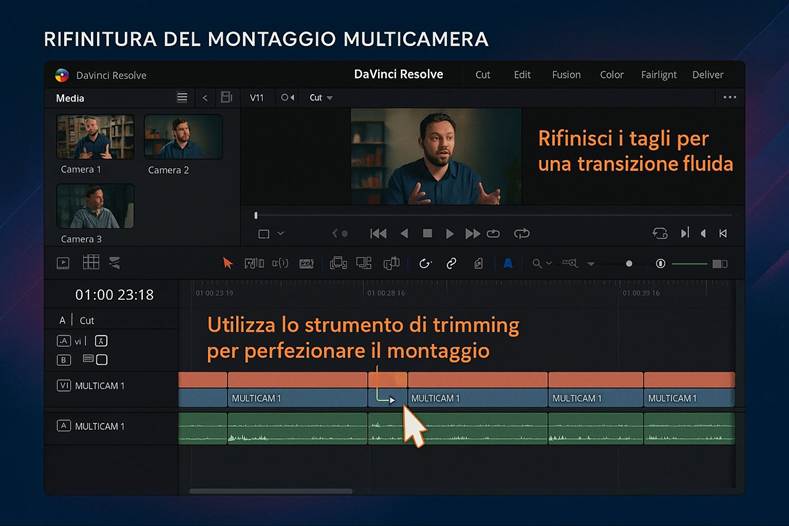The image size is (789, 526).
Task: Toggle the chain link icon for linked selection
Action: (451, 263)
